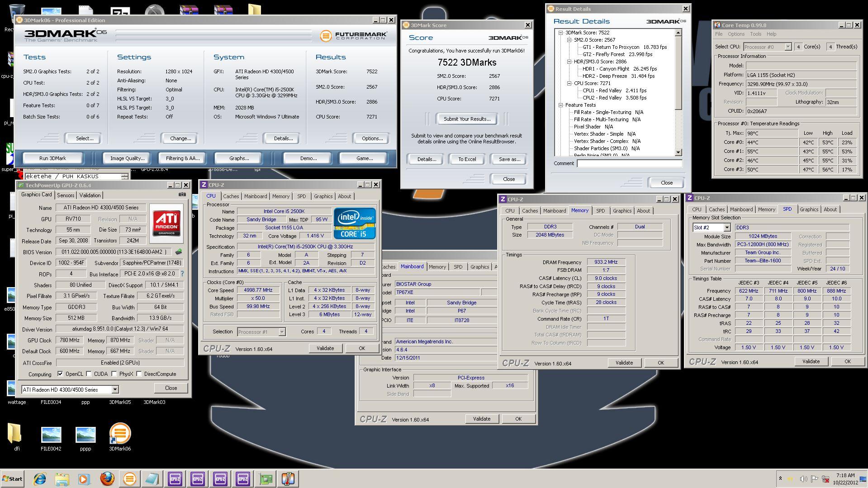Viewport: 868px width, 488px height.
Task: Toggle the OpenCL checkbox in GPU-Z
Action: (x=60, y=374)
